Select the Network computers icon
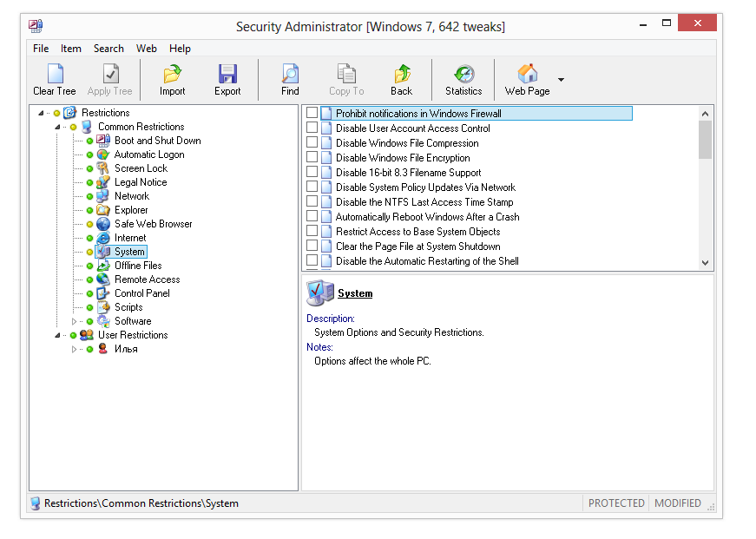The image size is (756, 539). [x=103, y=196]
